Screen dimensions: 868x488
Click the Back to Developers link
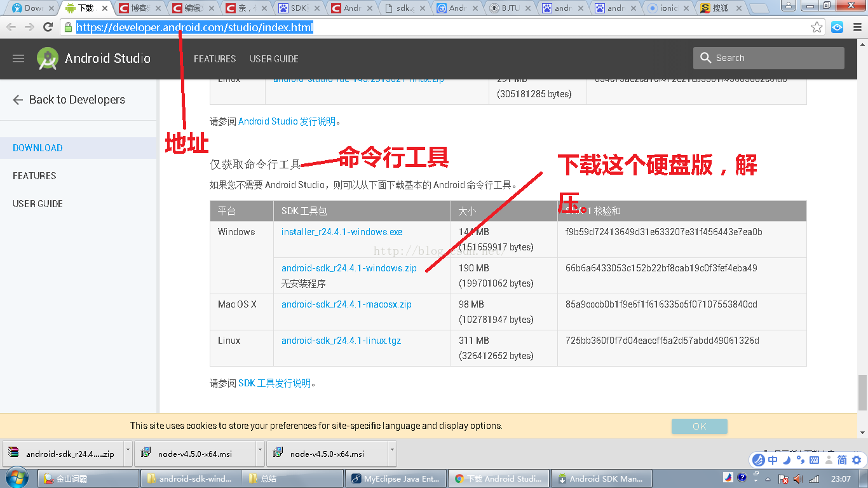click(69, 100)
